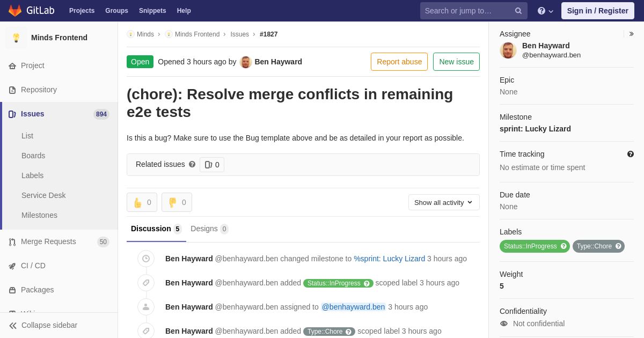Open the Help dropdown in header
This screenshot has height=338, width=644.
click(545, 11)
